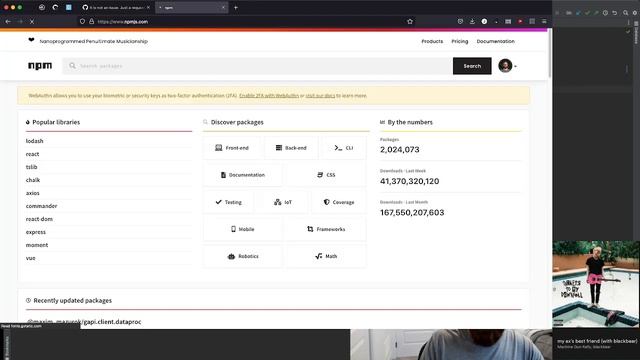Viewport: 640px width, 360px height.
Task: Click the search magnifier in IDE toolbar
Action: click(625, 13)
